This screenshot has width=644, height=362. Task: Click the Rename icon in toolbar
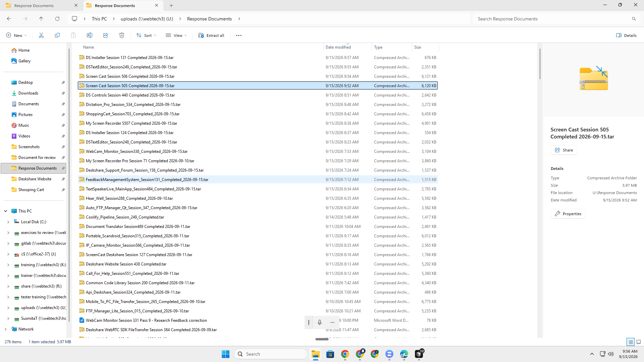click(x=90, y=35)
